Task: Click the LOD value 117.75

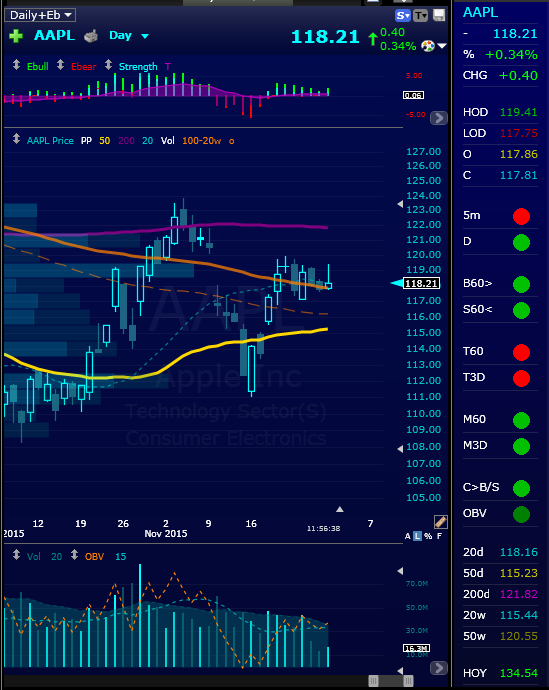Action: 519,133
